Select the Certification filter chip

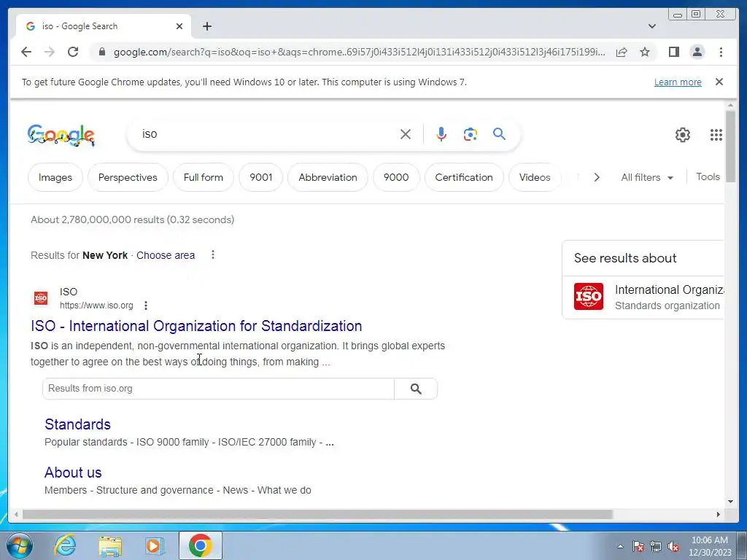464,177
